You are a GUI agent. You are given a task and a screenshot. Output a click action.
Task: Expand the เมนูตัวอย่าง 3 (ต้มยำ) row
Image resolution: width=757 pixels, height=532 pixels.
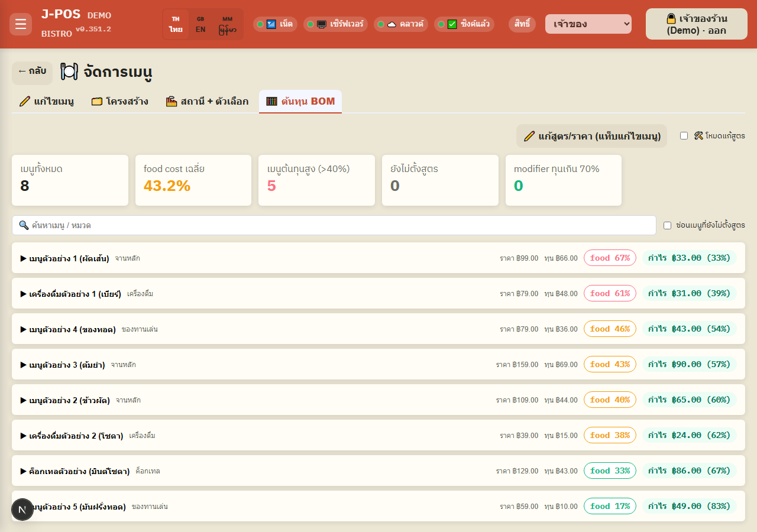coord(378,364)
